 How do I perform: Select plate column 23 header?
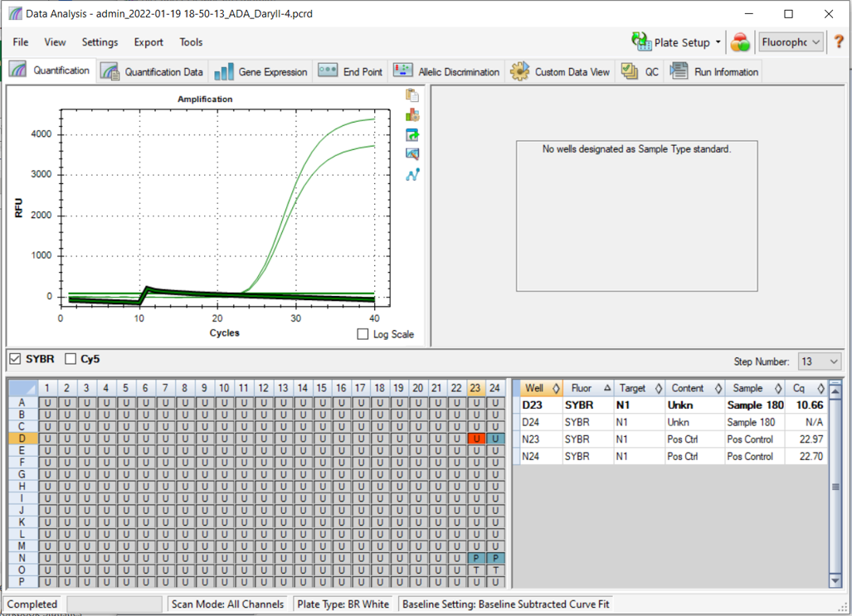[x=475, y=388]
